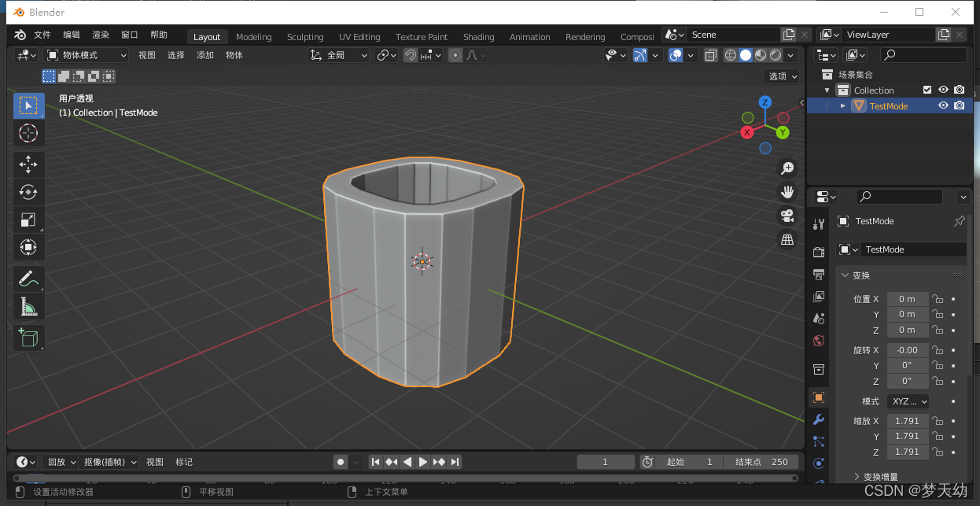Viewport: 980px width, 506px height.
Task: Open the 添加 add menu
Action: (205, 55)
